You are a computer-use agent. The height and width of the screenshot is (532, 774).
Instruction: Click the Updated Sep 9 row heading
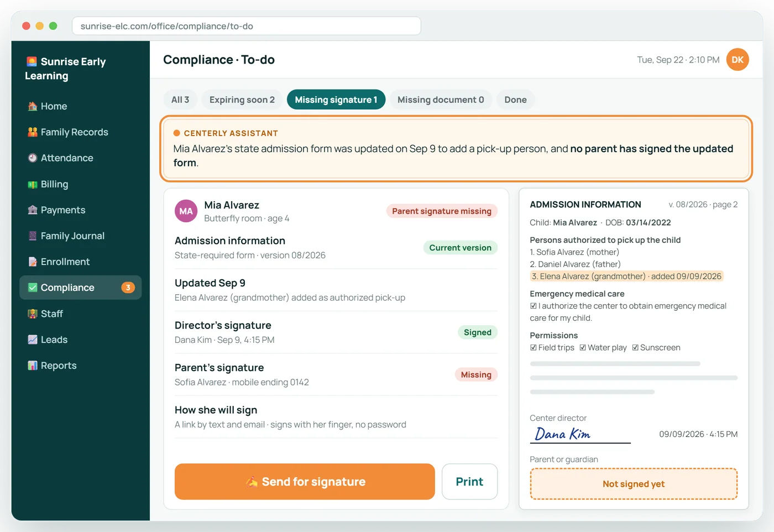click(x=210, y=283)
